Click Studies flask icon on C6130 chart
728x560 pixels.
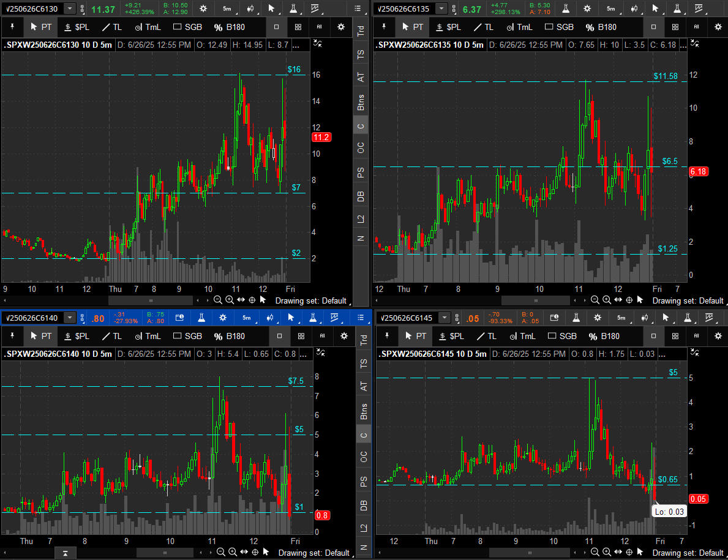(x=294, y=9)
